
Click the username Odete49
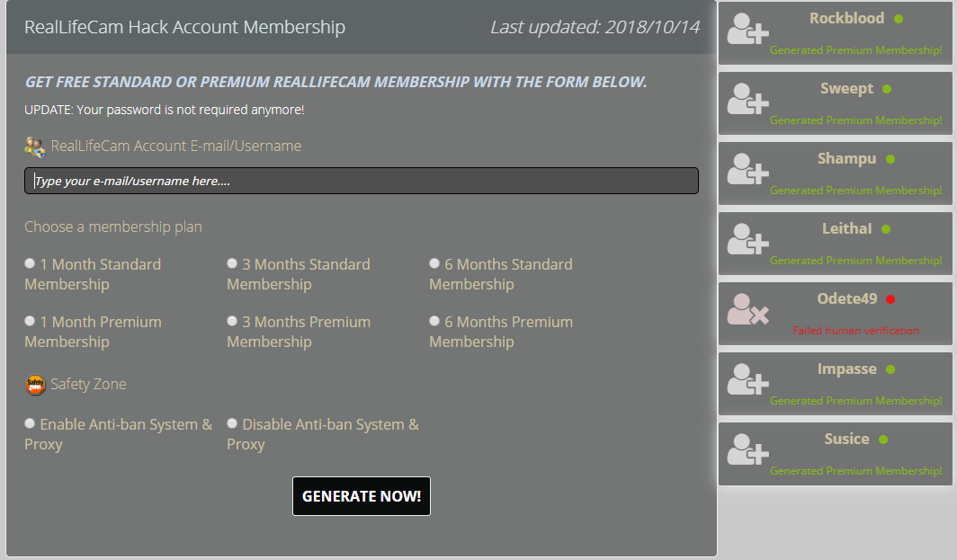[x=846, y=299]
